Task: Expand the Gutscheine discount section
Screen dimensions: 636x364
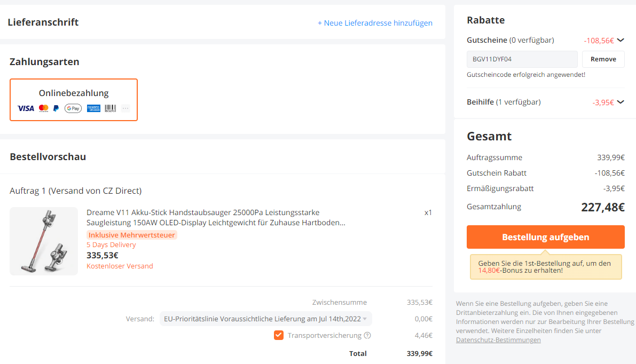Action: [x=621, y=40]
